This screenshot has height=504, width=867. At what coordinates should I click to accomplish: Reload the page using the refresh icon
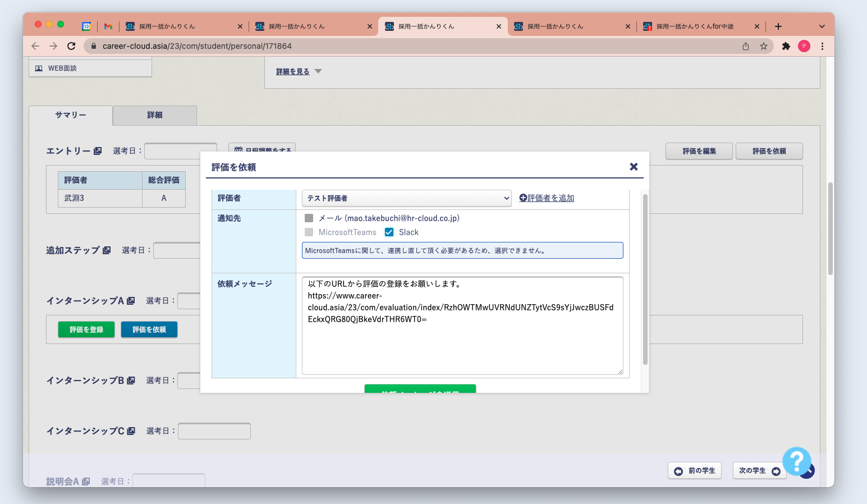tap(71, 46)
